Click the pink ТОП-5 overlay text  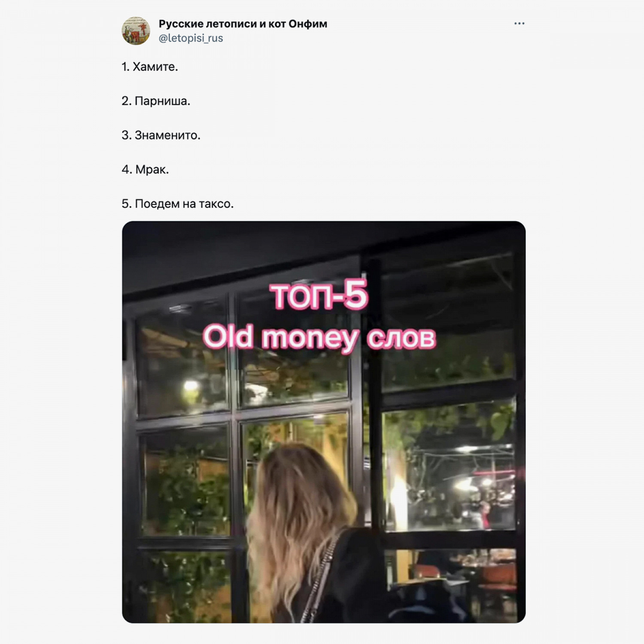[x=320, y=295]
